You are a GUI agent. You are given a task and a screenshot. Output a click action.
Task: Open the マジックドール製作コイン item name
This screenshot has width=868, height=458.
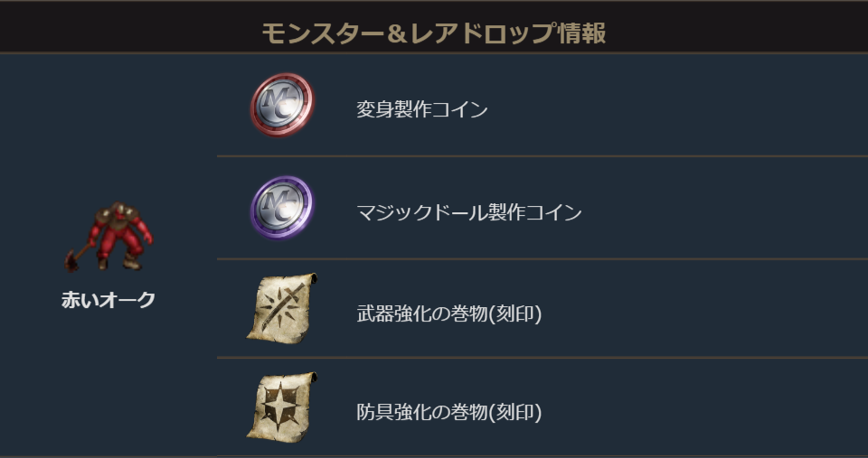[x=468, y=213]
